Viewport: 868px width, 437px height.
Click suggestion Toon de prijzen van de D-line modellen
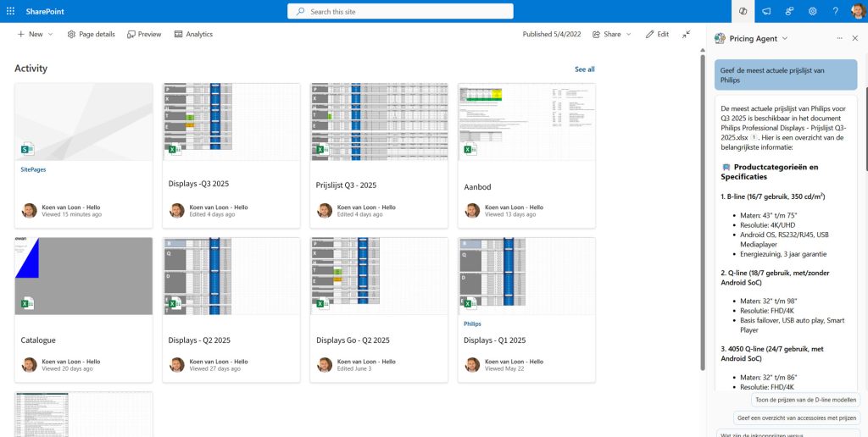pyautogui.click(x=805, y=400)
